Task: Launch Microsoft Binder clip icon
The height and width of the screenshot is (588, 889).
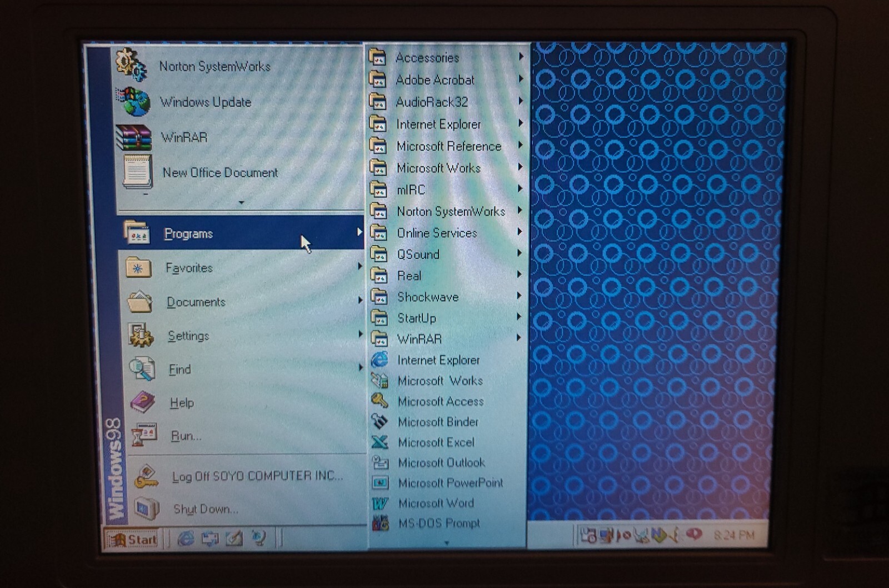Action: coord(379,421)
